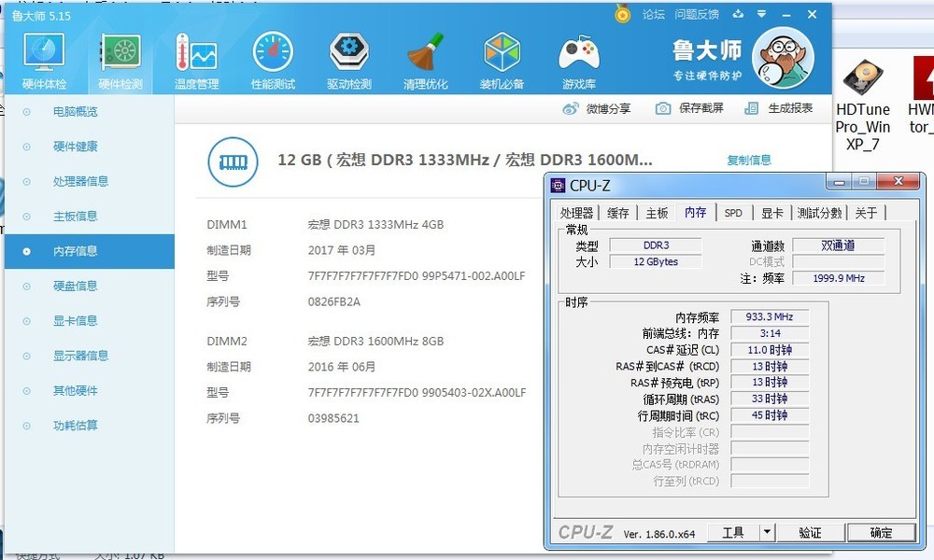Click DIMM2 serial number 03985621
Screen dimensions: 934x560
point(333,418)
